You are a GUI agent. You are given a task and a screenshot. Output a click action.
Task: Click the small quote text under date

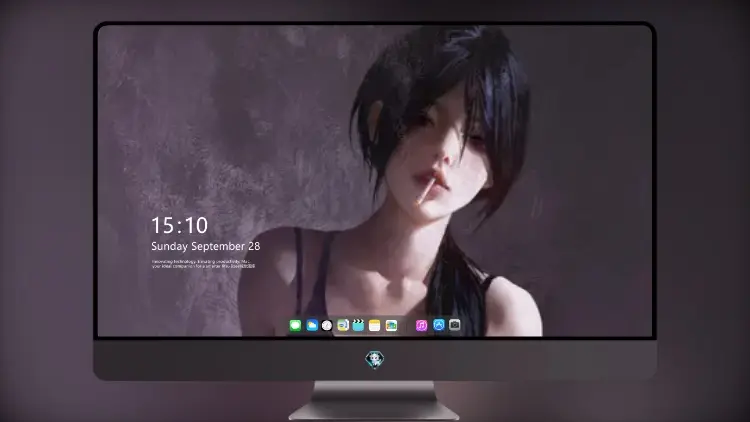tap(203, 264)
